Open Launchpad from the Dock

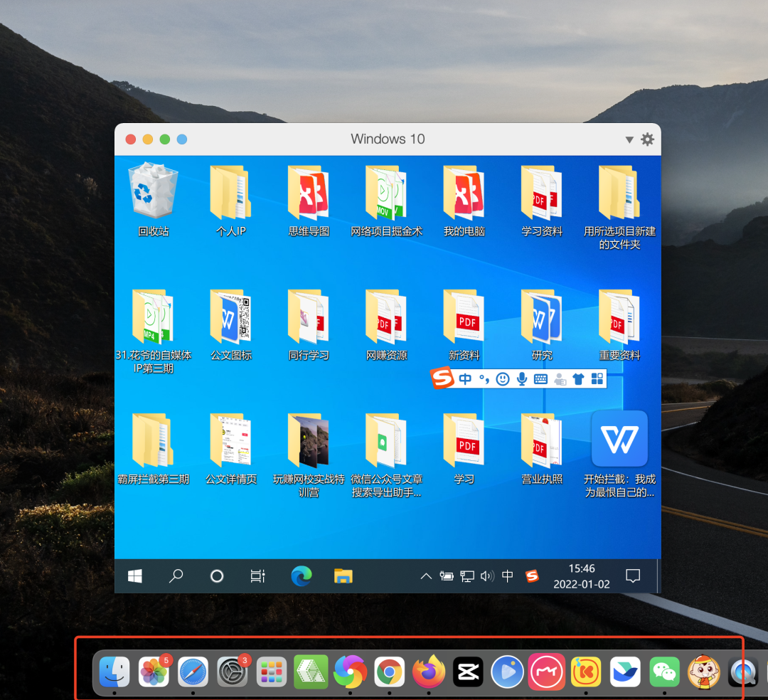point(272,672)
